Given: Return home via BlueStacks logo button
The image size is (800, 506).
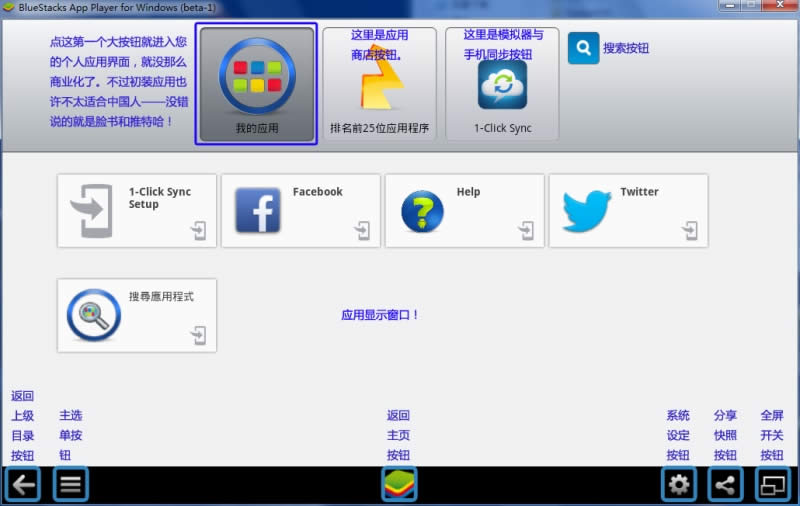Looking at the screenshot, I should click(x=399, y=484).
